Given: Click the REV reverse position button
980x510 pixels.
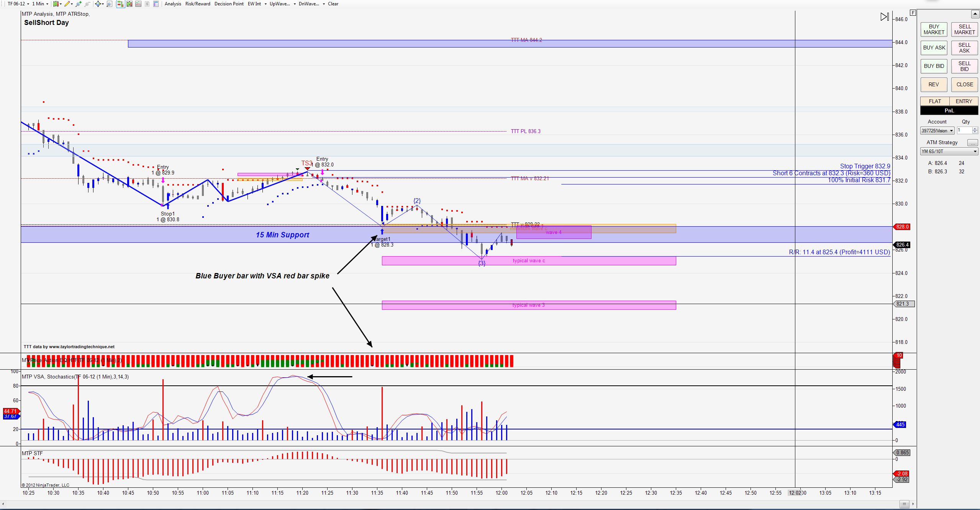Looking at the screenshot, I should pos(934,85).
